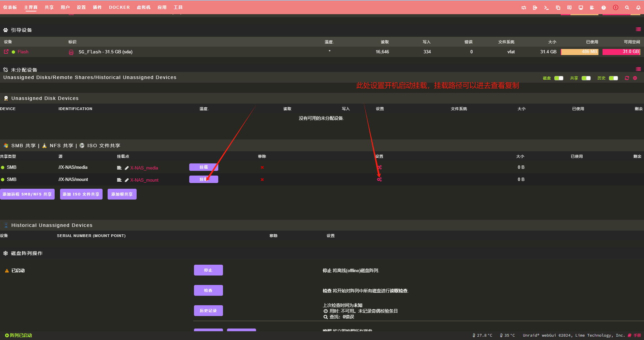The width and height of the screenshot is (644, 340).
Task: Toggle the 磁盘 disks switch
Action: [559, 78]
